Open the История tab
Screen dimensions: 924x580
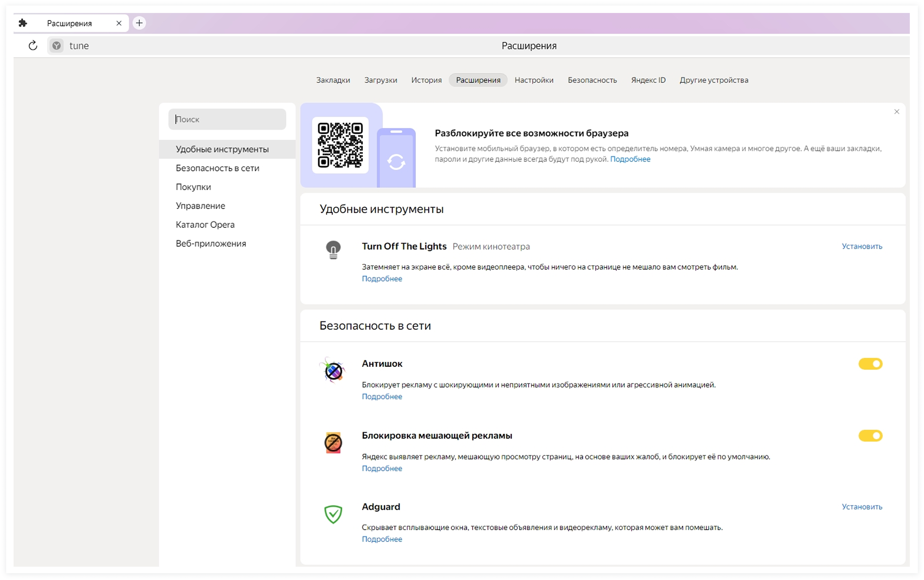click(426, 80)
